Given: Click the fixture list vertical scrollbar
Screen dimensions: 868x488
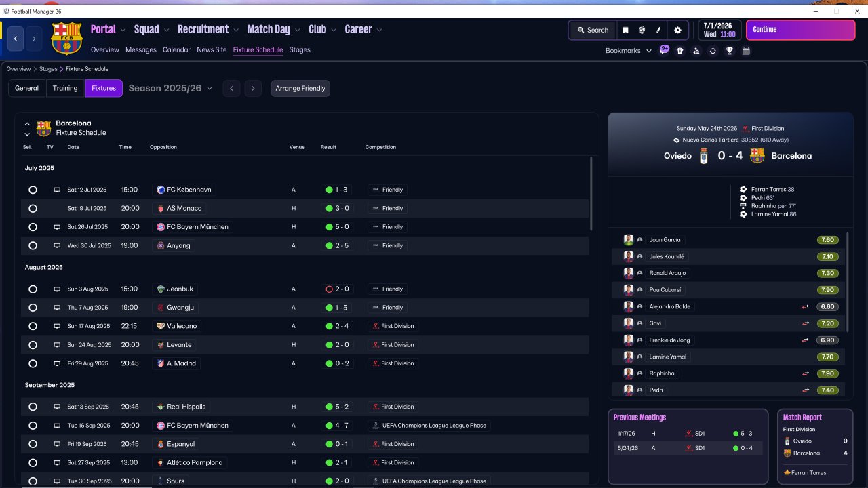Looking at the screenshot, I should tap(591, 193).
